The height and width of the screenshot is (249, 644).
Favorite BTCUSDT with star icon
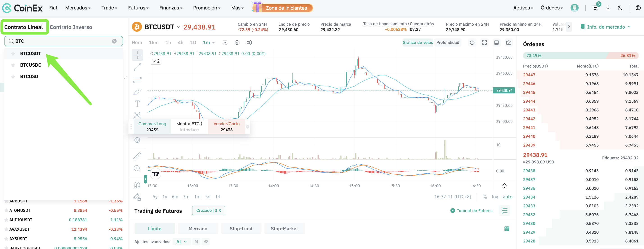13,53
